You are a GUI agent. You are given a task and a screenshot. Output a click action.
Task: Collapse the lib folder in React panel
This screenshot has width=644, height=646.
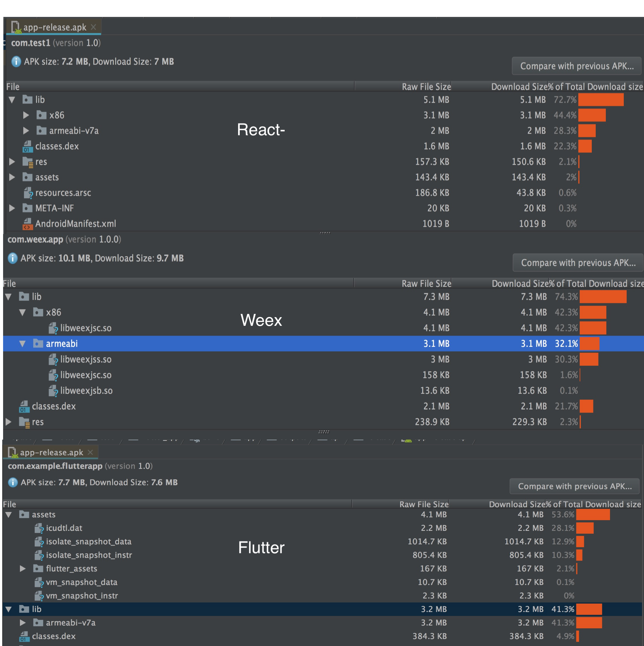click(x=12, y=100)
